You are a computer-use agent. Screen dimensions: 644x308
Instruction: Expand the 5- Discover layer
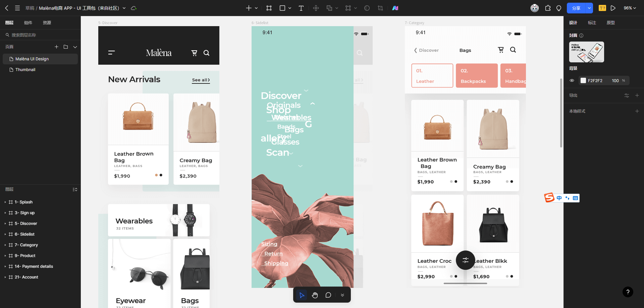[x=5, y=224]
